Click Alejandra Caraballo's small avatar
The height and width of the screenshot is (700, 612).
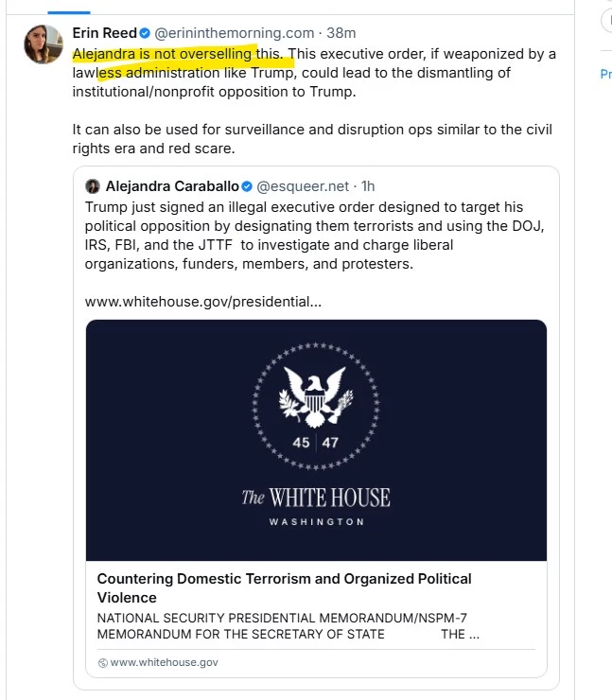(93, 186)
